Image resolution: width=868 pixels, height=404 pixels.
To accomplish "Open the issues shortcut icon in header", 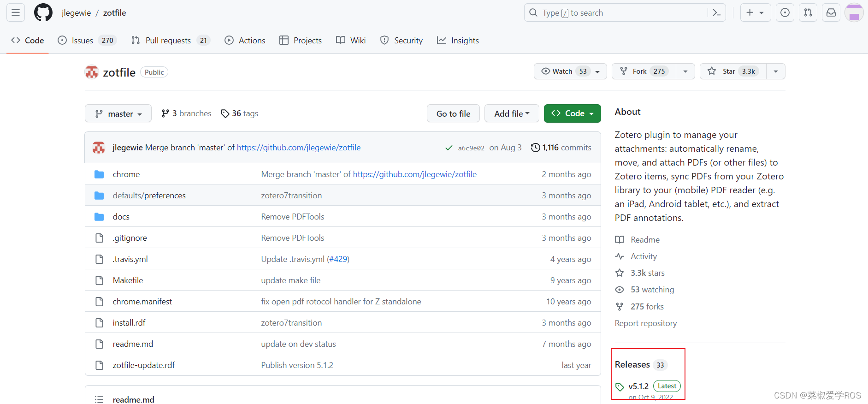I will pos(785,12).
